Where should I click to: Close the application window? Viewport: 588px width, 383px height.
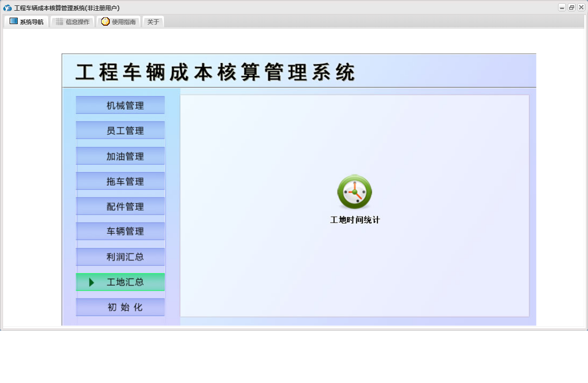pyautogui.click(x=581, y=7)
